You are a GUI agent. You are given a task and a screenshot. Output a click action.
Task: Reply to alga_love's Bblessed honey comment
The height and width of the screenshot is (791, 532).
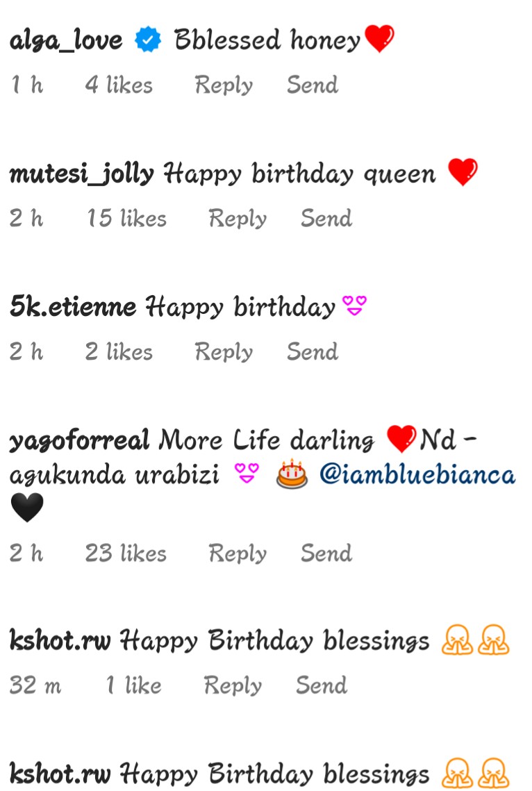click(224, 85)
